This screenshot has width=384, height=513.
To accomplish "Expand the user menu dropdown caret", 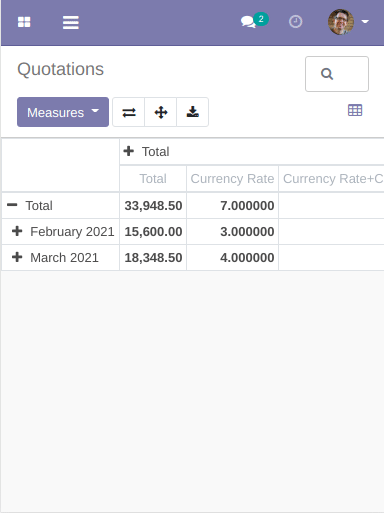I will pyautogui.click(x=365, y=22).
